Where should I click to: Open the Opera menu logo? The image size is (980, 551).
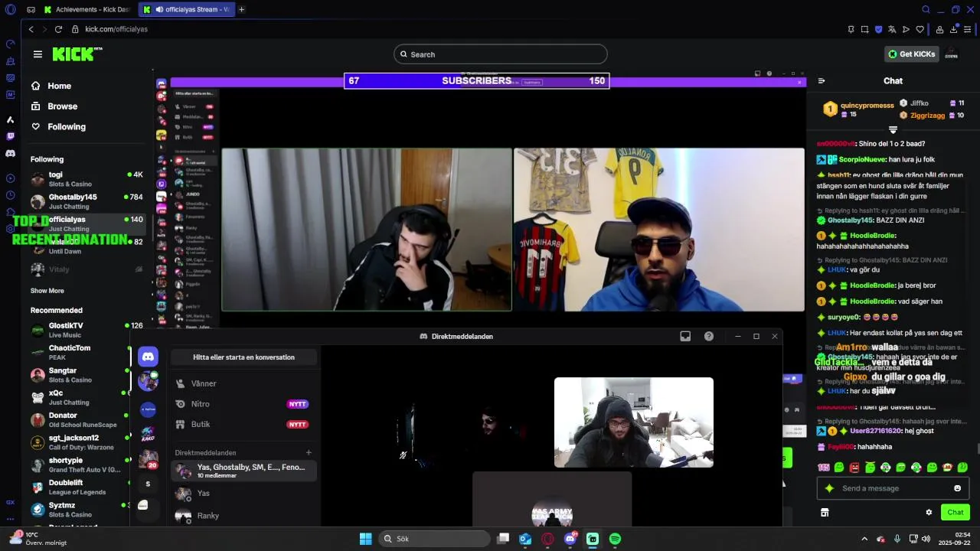pyautogui.click(x=10, y=9)
